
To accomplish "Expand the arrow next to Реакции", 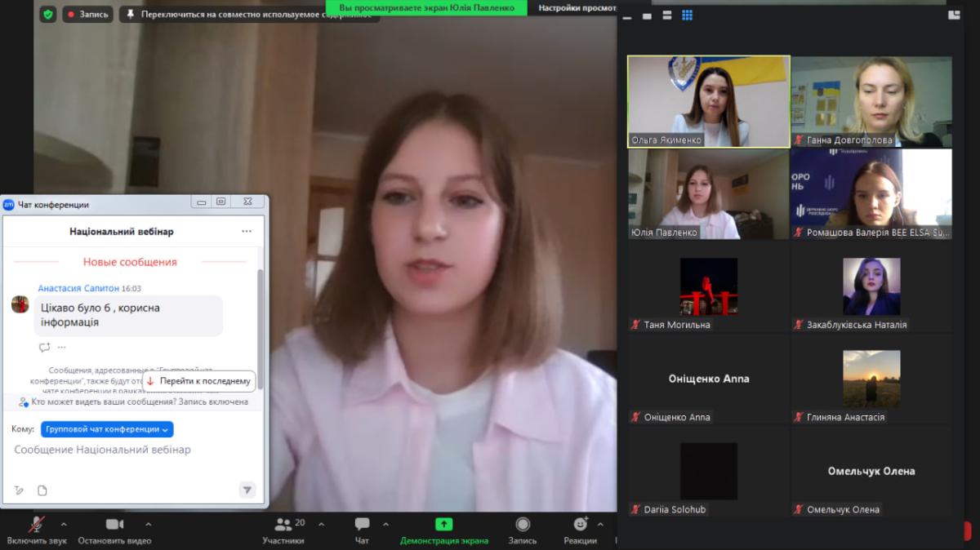I will click(x=600, y=524).
